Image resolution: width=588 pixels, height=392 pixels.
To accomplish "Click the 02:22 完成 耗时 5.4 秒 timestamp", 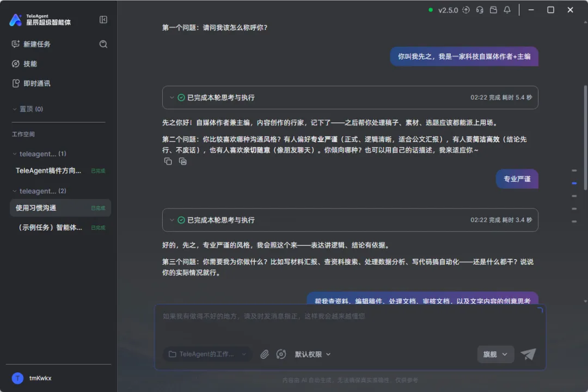I will click(x=501, y=97).
